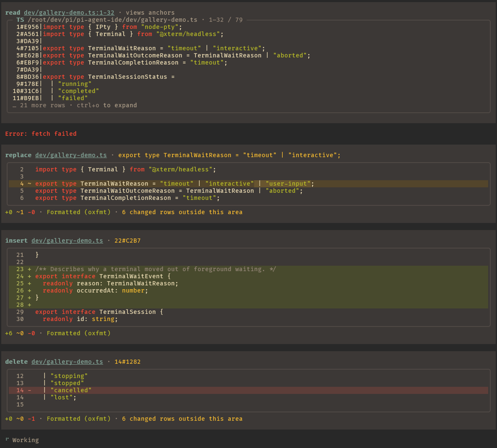This screenshot has width=497, height=448.
Task: Click line anchor 8#BD36
Action: (28, 77)
